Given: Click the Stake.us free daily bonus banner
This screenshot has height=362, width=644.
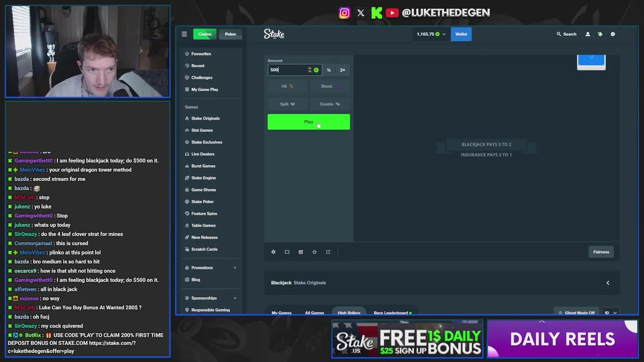Looking at the screenshot, I should click(407, 339).
